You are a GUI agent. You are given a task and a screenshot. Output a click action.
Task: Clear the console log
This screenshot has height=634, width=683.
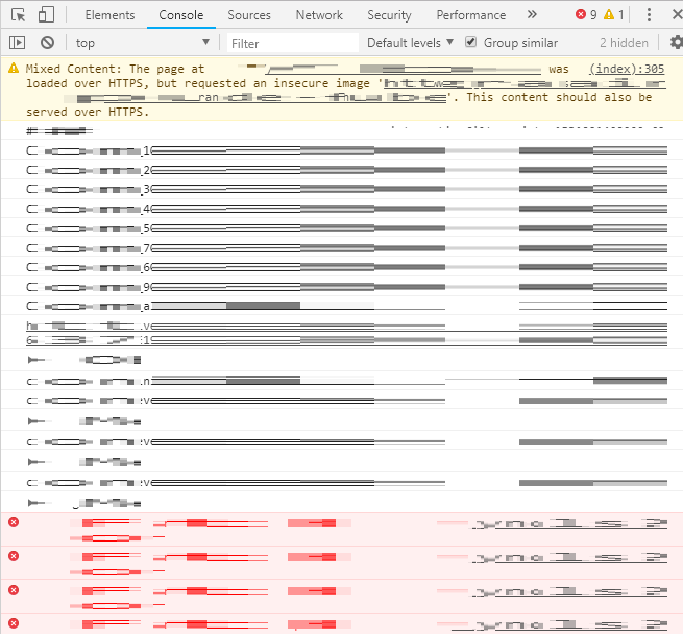(47, 43)
